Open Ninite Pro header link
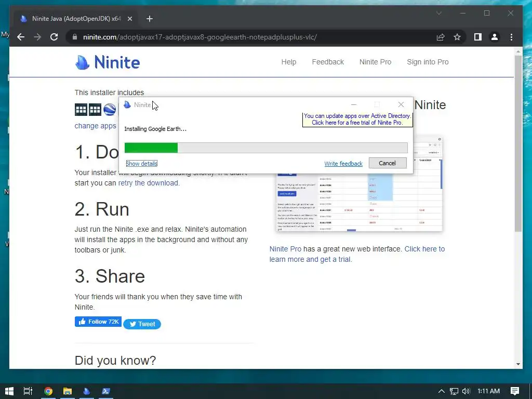 pos(375,62)
